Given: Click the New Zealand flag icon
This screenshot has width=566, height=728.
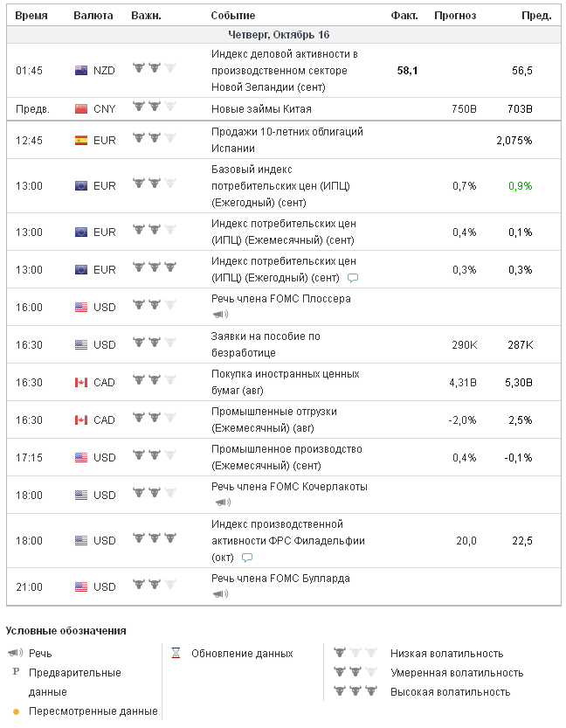Looking at the screenshot, I should 81,71.
